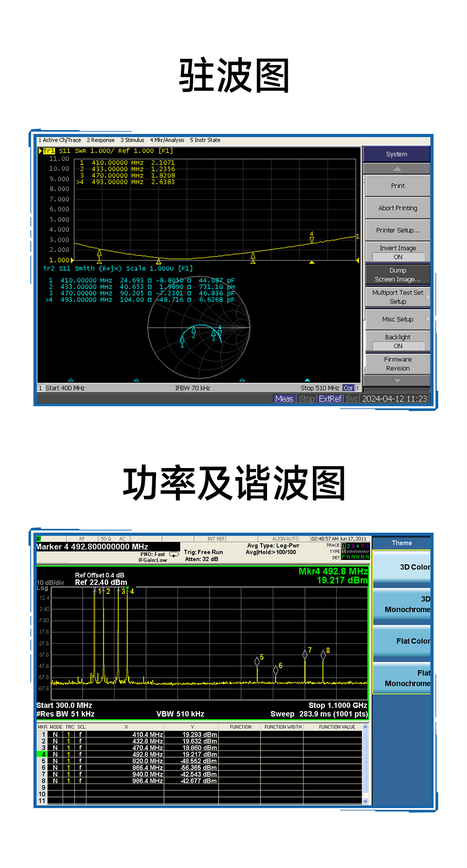Expand the Multiport Test Set Setup submenu
467x868 pixels.
pos(397,297)
